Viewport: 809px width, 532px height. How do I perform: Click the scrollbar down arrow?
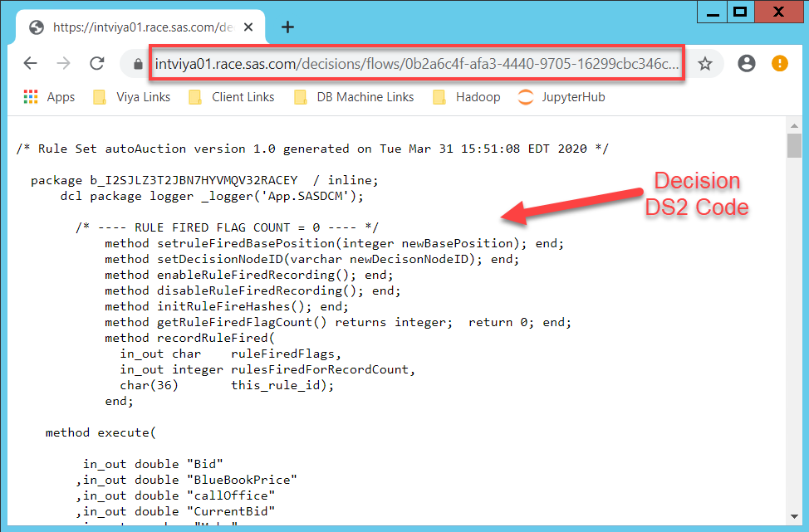[794, 516]
